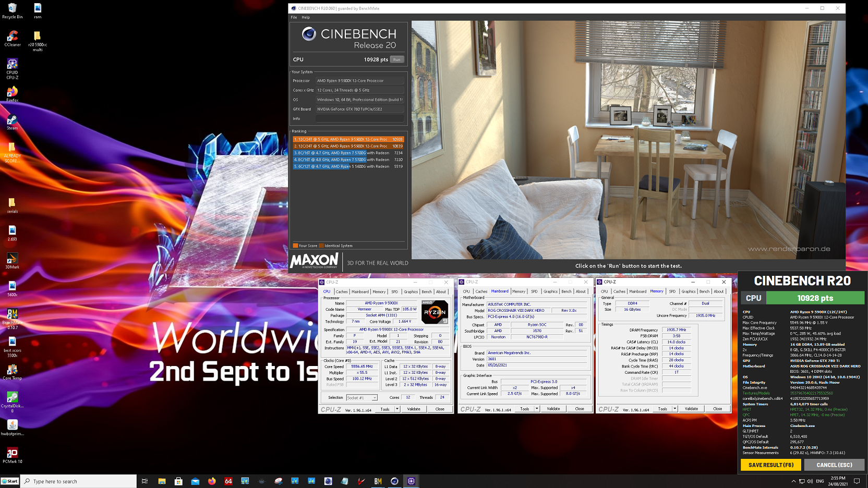Click the Run button beside CPU score
This screenshot has width=868, height=488.
(397, 59)
